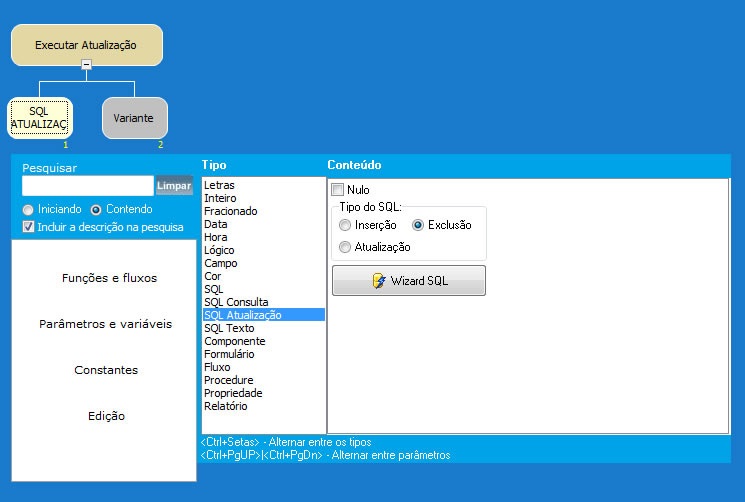745x502 pixels.
Task: Select the Variante flow node
Action: pos(134,118)
